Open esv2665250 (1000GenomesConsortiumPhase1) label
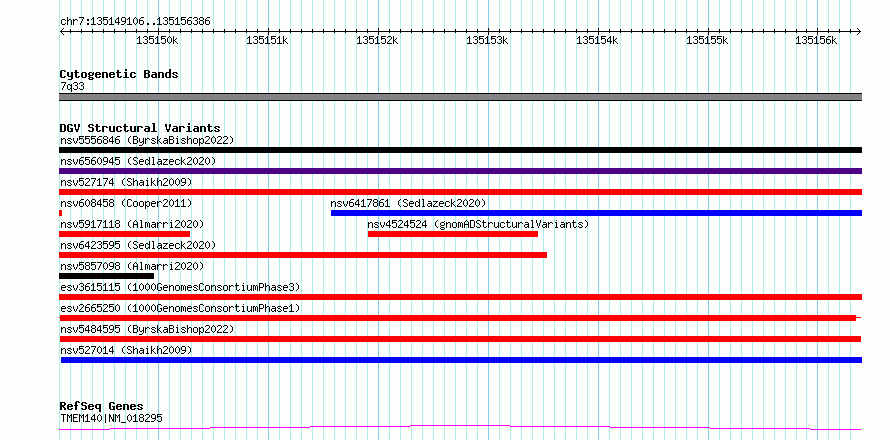Image resolution: width=890 pixels, height=440 pixels. (180, 308)
